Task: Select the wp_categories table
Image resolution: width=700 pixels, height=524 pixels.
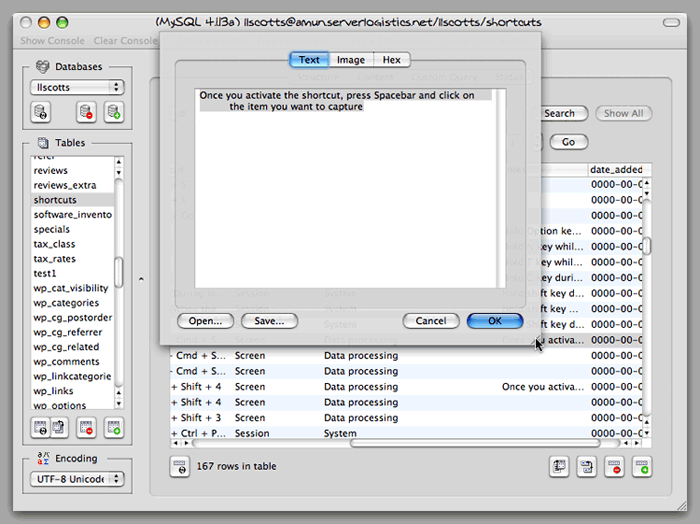Action: (x=73, y=303)
